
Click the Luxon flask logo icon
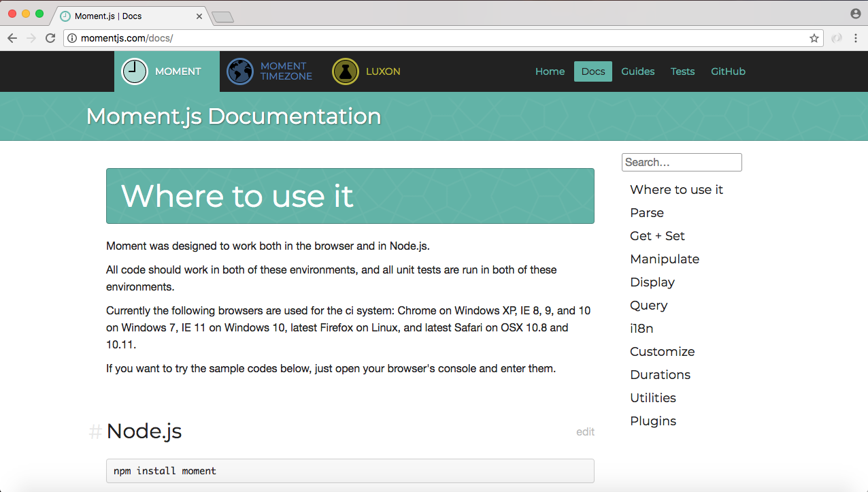[346, 71]
